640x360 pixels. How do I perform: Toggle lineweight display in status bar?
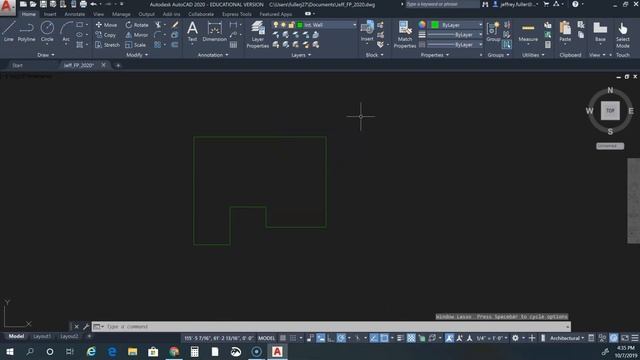pos(400,338)
